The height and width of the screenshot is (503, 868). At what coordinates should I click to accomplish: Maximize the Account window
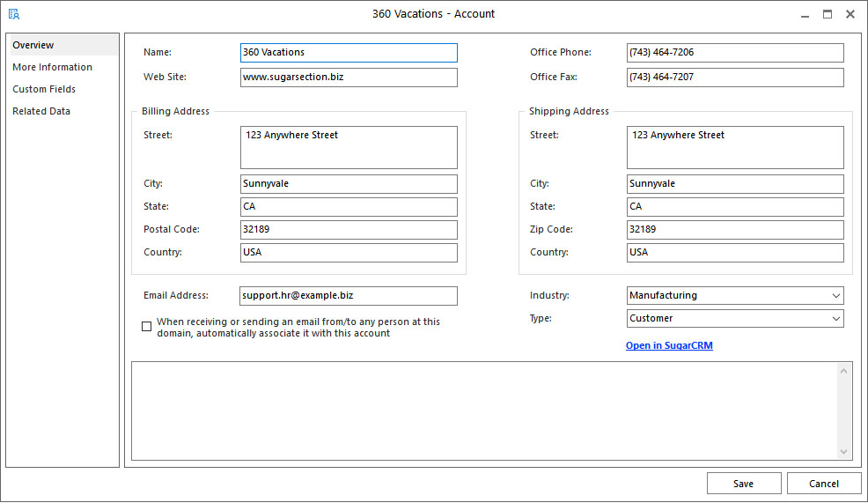tap(828, 14)
